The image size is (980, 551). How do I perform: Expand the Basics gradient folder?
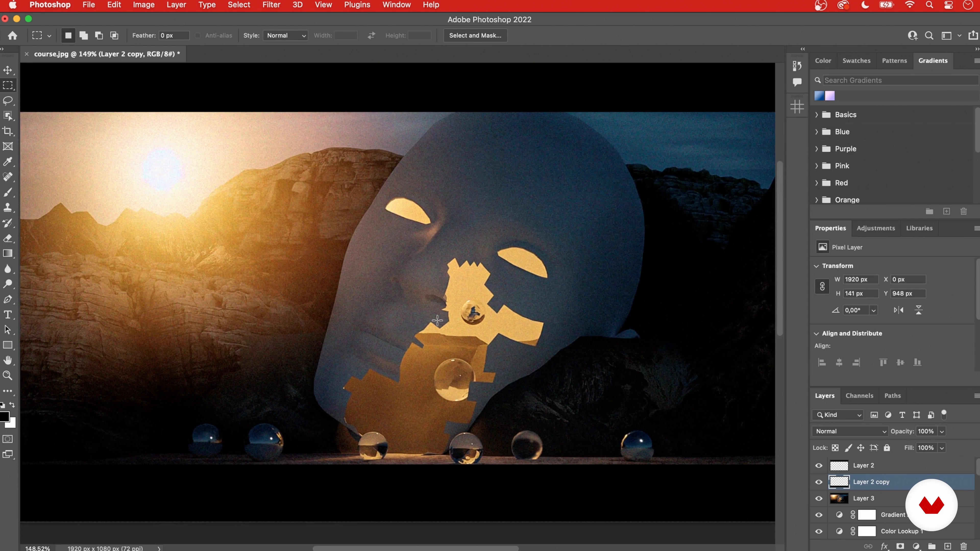816,115
